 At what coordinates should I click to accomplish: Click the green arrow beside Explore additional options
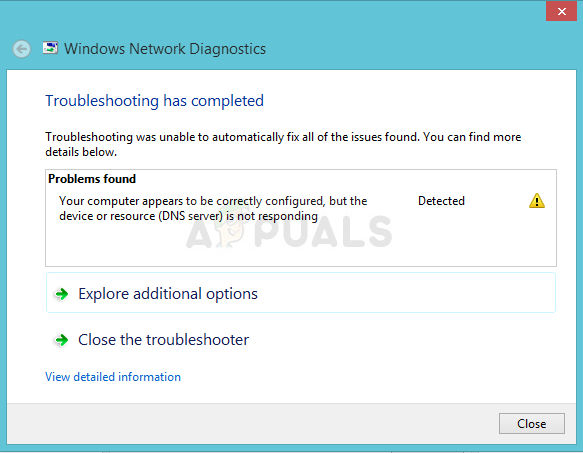(x=62, y=294)
